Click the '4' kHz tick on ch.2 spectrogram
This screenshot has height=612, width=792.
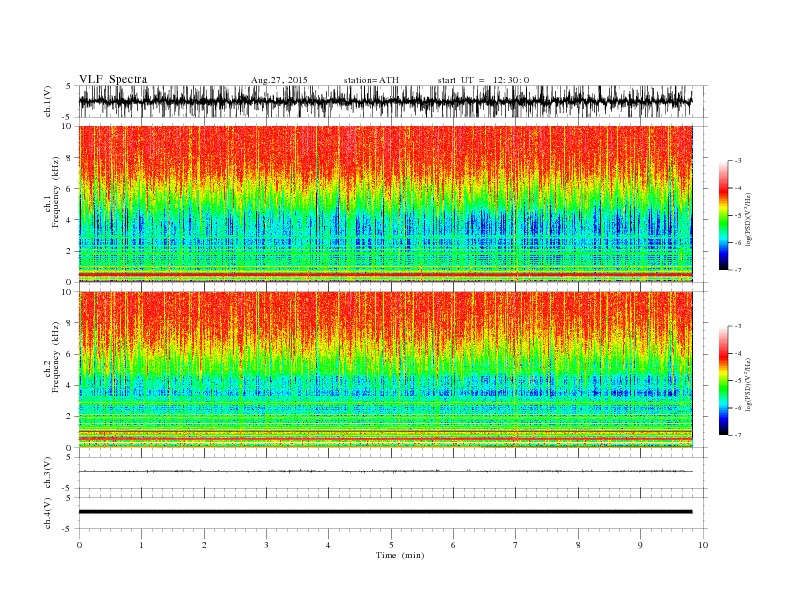pyautogui.click(x=70, y=385)
